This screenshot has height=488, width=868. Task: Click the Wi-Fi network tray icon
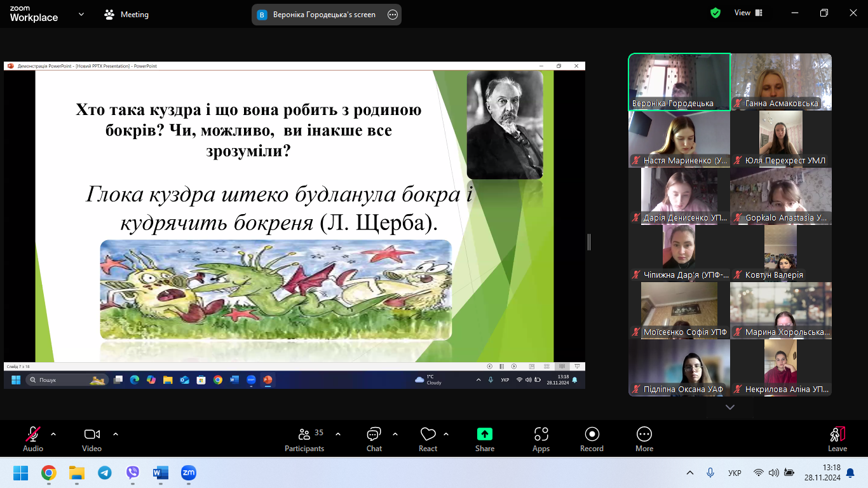[x=758, y=473]
